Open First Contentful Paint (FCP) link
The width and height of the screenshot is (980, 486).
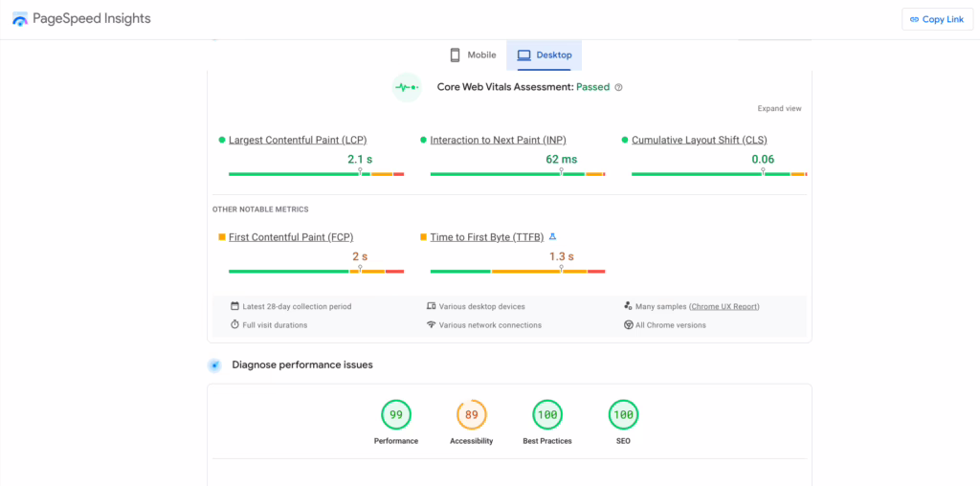291,237
